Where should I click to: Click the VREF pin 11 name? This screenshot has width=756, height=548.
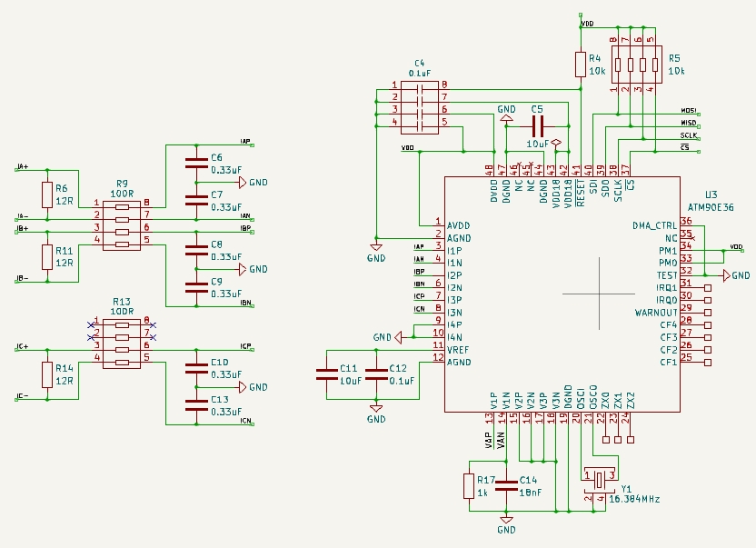pyautogui.click(x=458, y=350)
